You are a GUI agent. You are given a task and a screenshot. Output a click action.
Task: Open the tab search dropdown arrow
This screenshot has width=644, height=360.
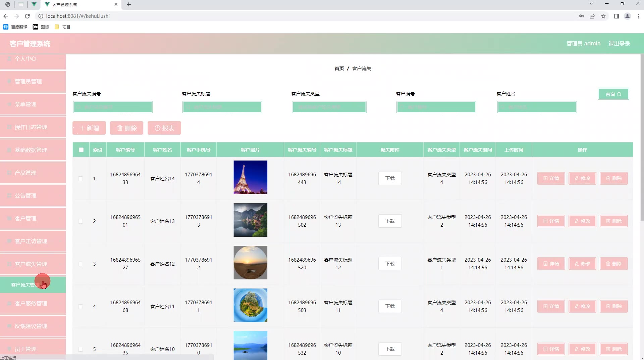tap(591, 4)
